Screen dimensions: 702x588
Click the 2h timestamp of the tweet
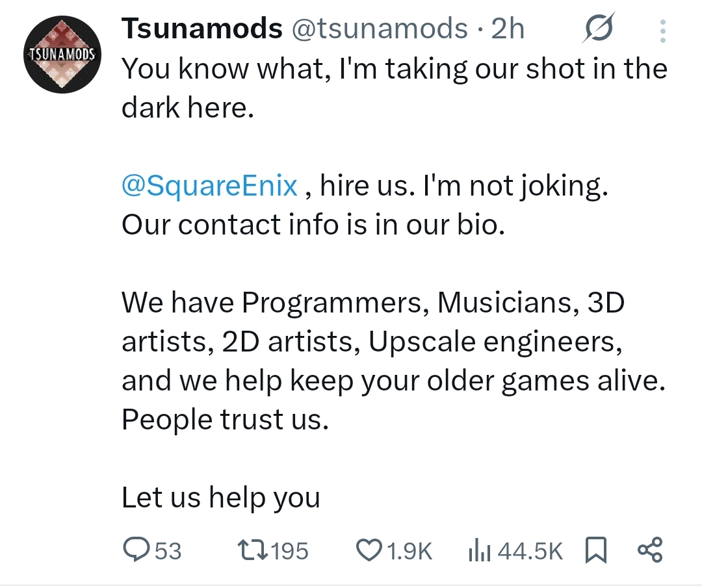[x=508, y=29]
